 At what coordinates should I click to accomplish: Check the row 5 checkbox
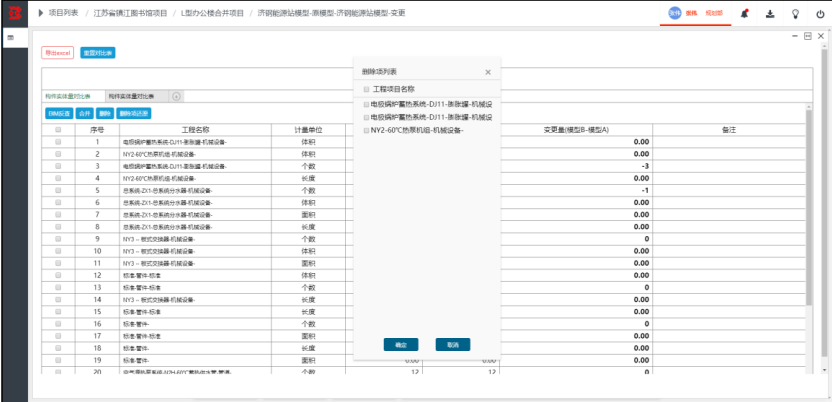(x=58, y=190)
